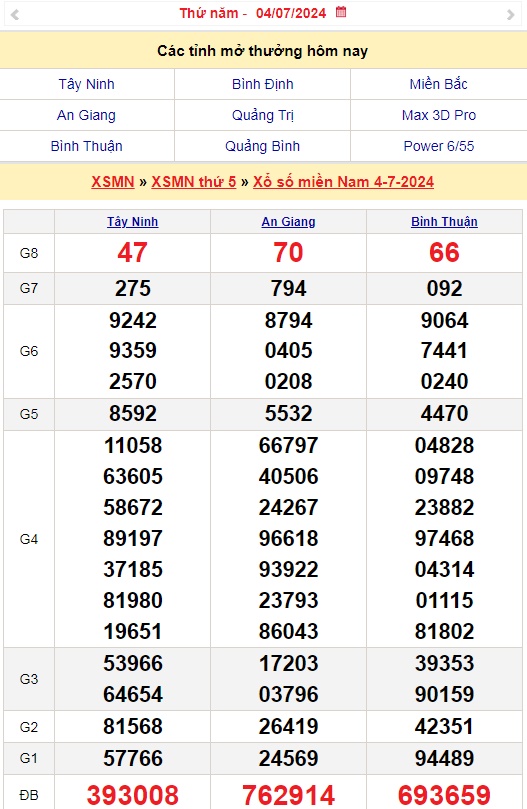Select Miền Bắc results link

coord(438,84)
